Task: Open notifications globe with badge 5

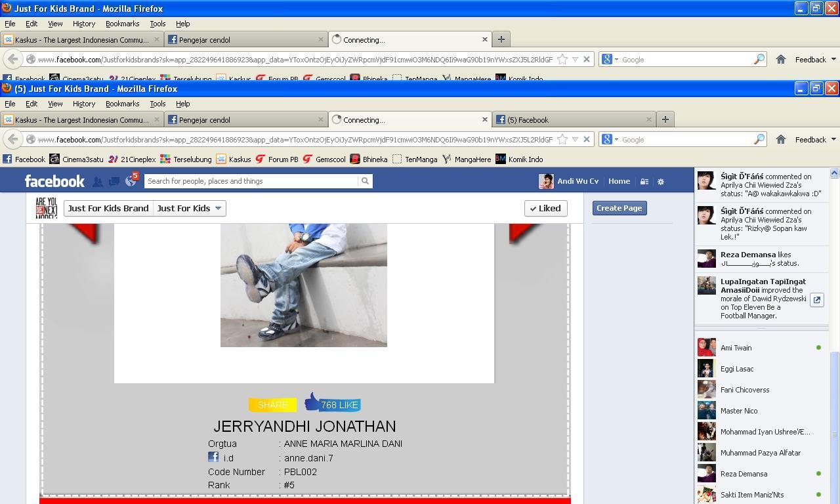Action: click(131, 180)
